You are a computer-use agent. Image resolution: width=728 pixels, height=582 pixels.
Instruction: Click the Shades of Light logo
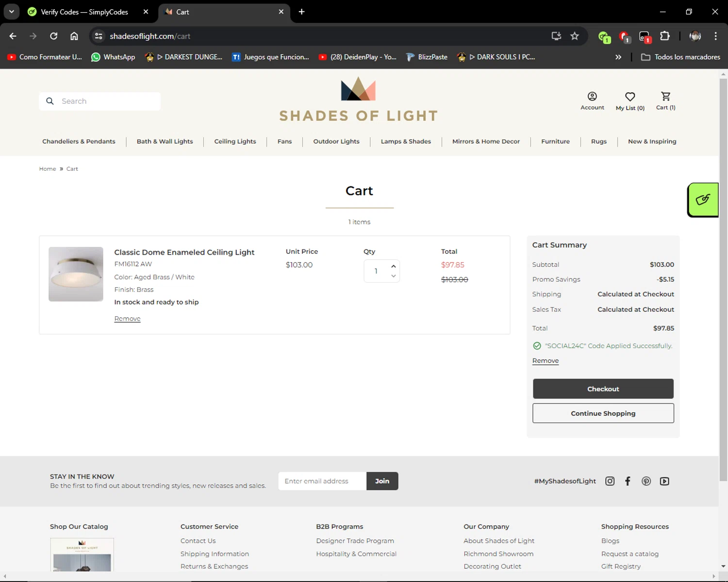pos(359,99)
